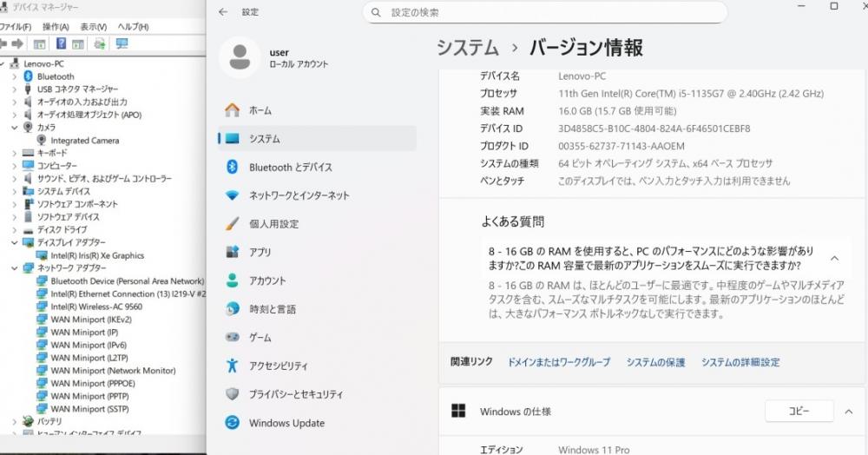The image size is (868, 455).
Task: Click the 11th Gen Intel processor text
Action: (691, 94)
